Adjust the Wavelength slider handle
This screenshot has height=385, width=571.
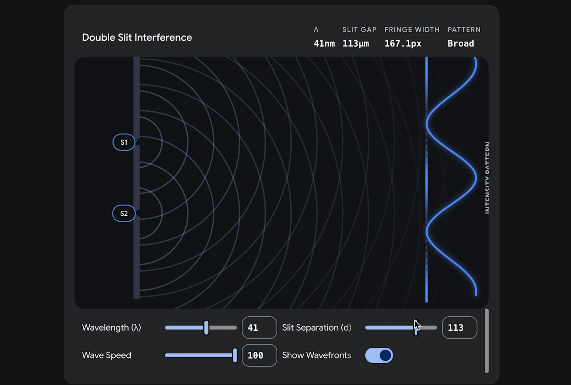pos(206,328)
